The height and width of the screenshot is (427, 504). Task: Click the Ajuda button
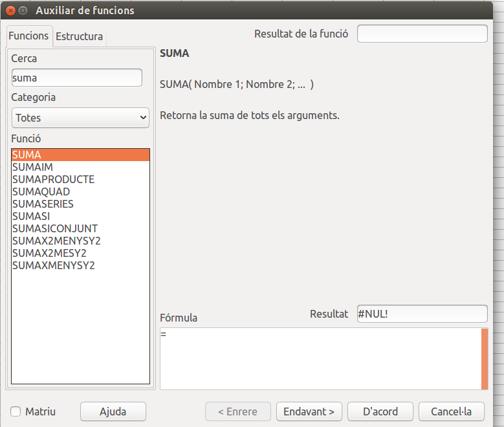tap(113, 411)
